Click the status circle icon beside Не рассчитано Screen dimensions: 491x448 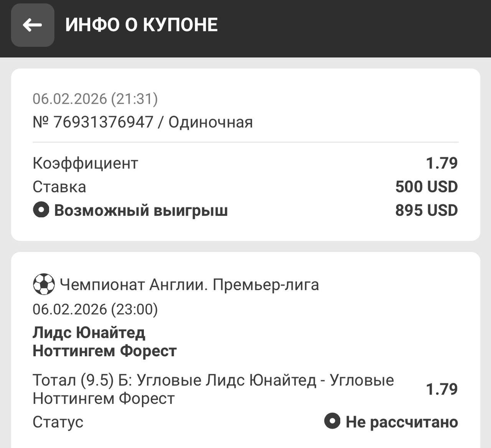coord(332,421)
